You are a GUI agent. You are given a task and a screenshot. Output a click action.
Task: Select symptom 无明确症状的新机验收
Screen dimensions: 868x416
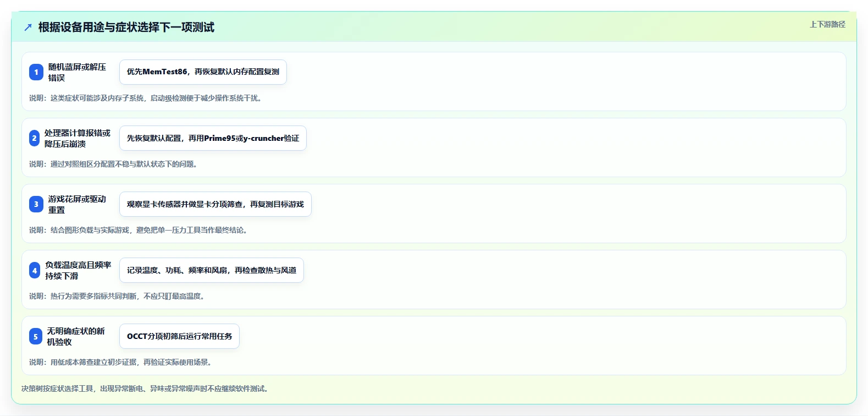pos(76,336)
